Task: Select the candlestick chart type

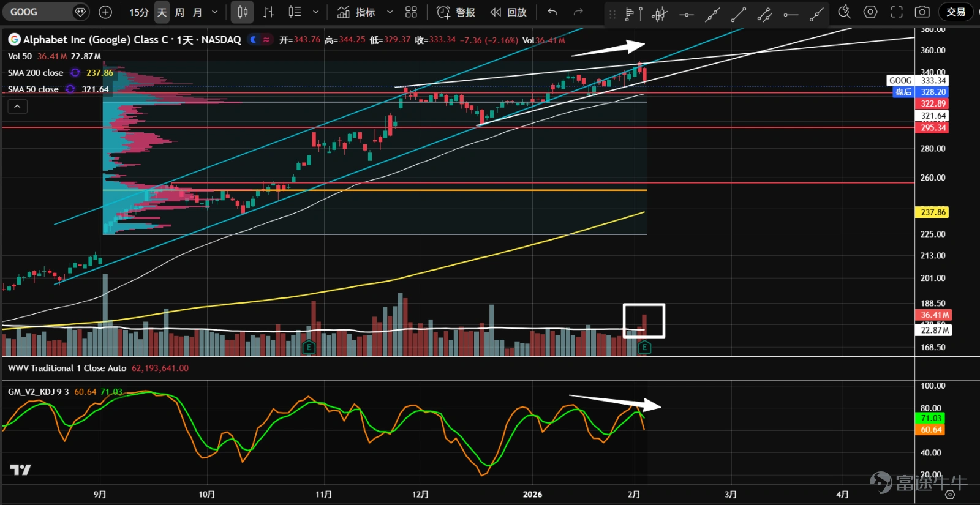Action: point(243,12)
